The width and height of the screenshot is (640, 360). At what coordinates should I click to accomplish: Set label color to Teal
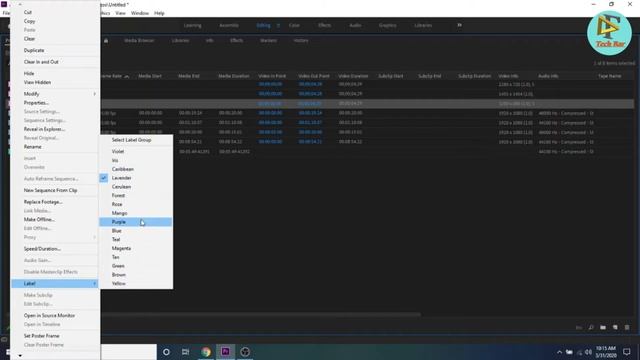[x=116, y=240]
